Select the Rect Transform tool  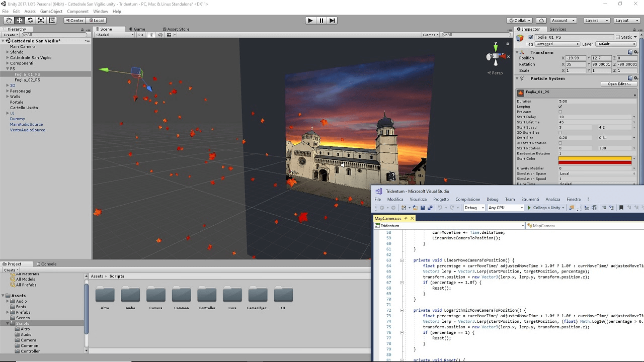coord(52,21)
